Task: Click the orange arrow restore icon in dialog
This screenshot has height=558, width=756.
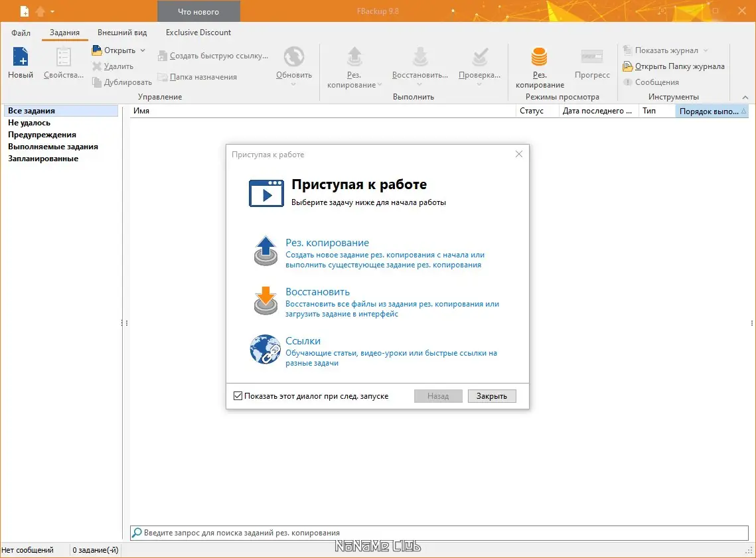Action: click(x=266, y=300)
